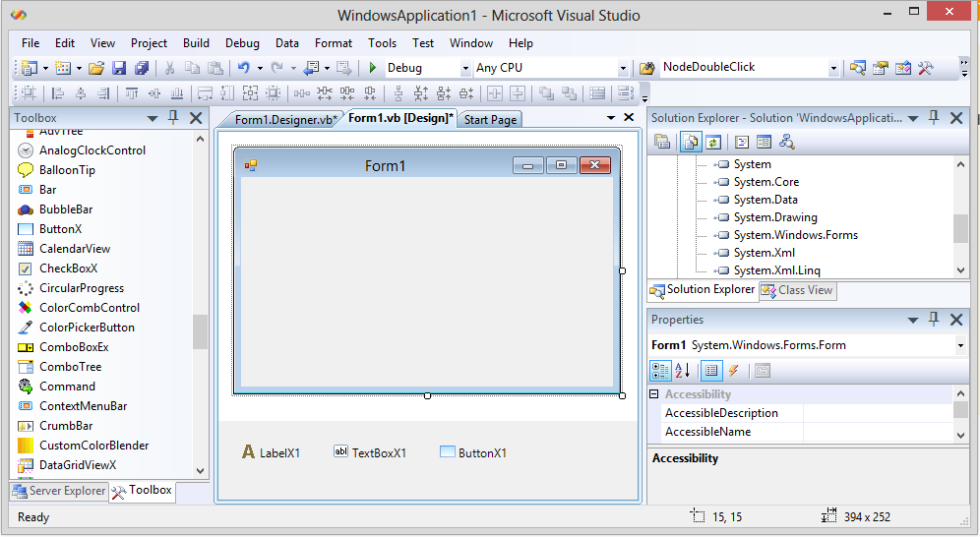Show Events with the lightning bolt icon
980x537 pixels.
(x=734, y=371)
